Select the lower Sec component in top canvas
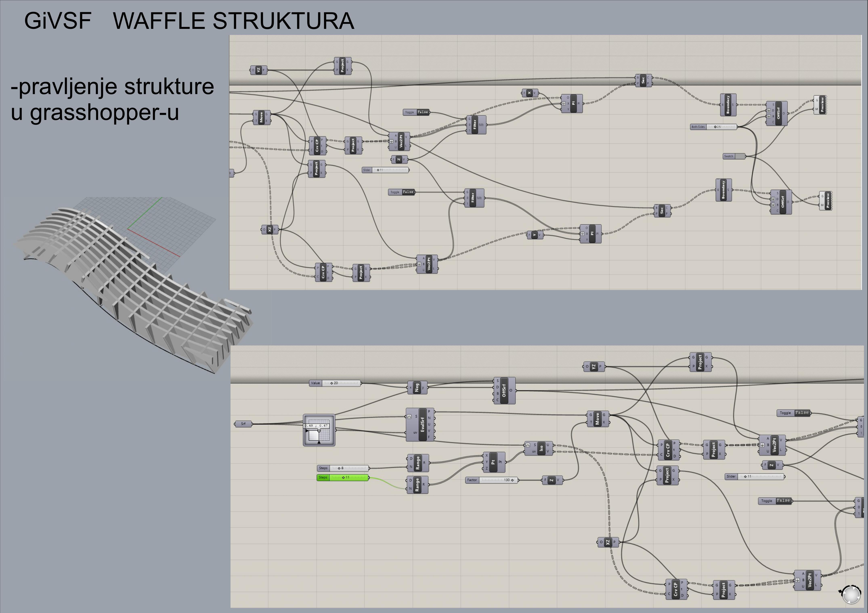868x613 pixels. tap(662, 211)
